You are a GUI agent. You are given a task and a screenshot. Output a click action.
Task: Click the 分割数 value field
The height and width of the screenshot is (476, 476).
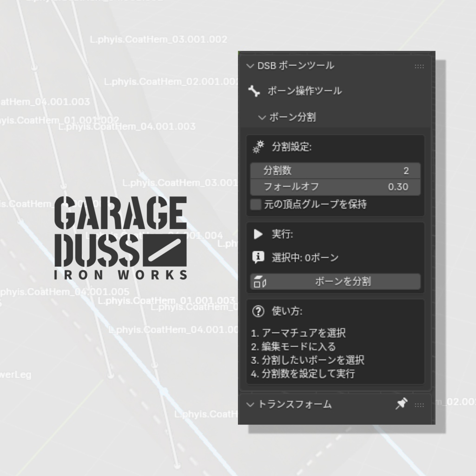tap(335, 171)
